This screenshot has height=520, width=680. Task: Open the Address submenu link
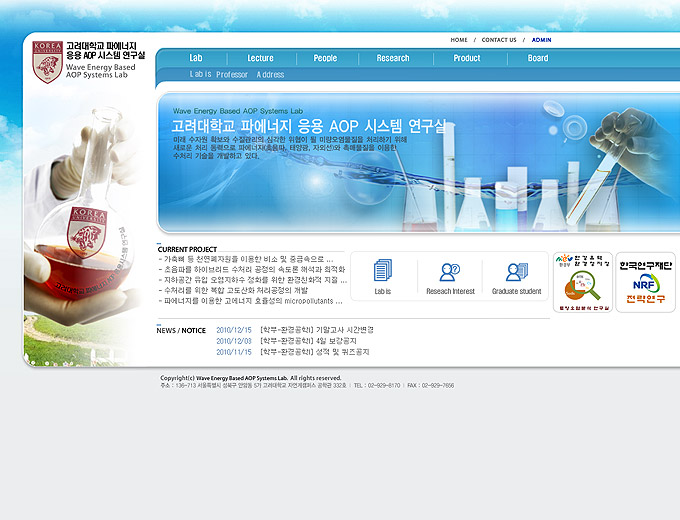tap(270, 75)
